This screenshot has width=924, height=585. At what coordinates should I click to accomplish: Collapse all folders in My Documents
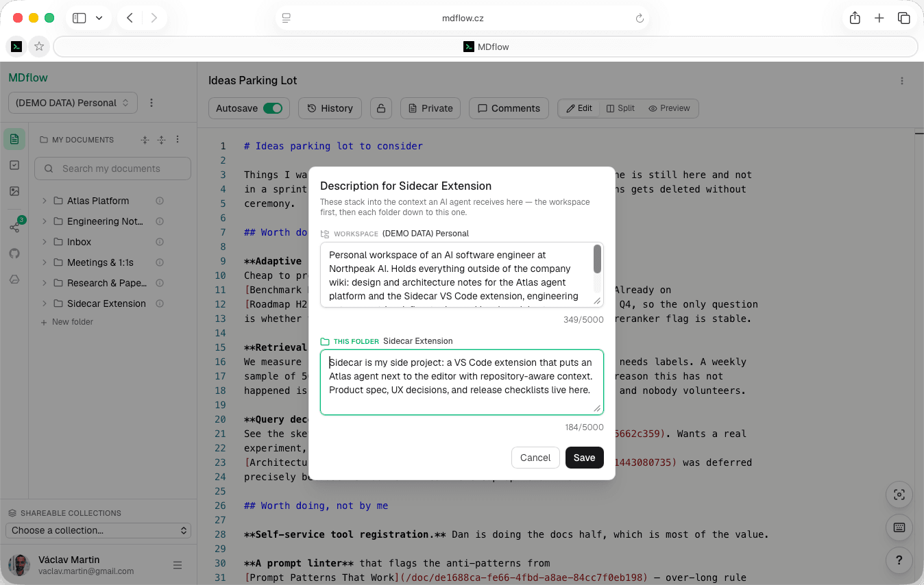145,140
